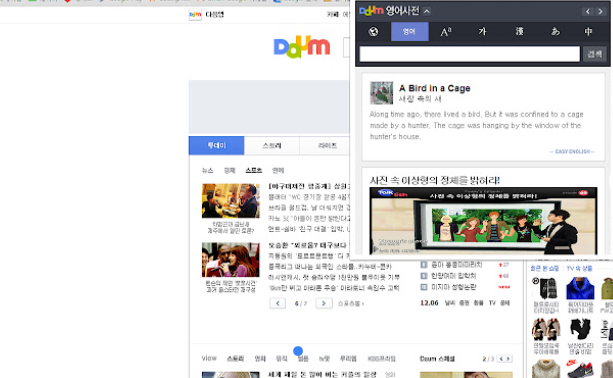Open the trending item marked NEW

(x=453, y=287)
